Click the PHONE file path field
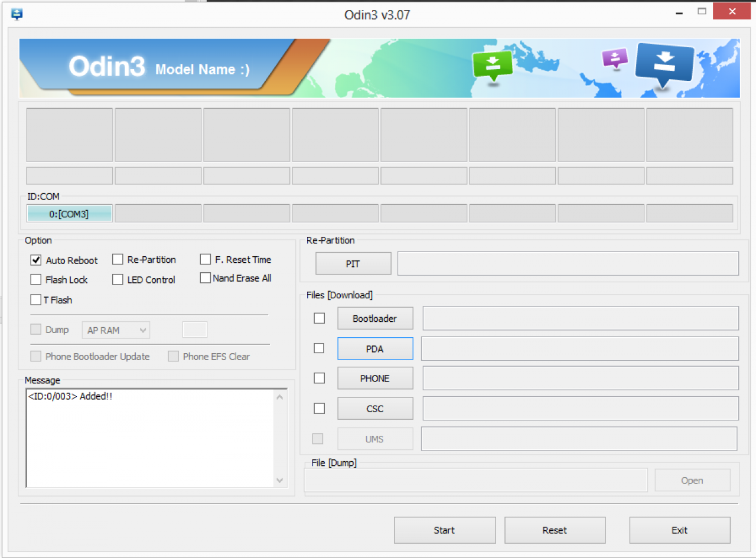Image resolution: width=756 pixels, height=558 pixels. (x=581, y=378)
